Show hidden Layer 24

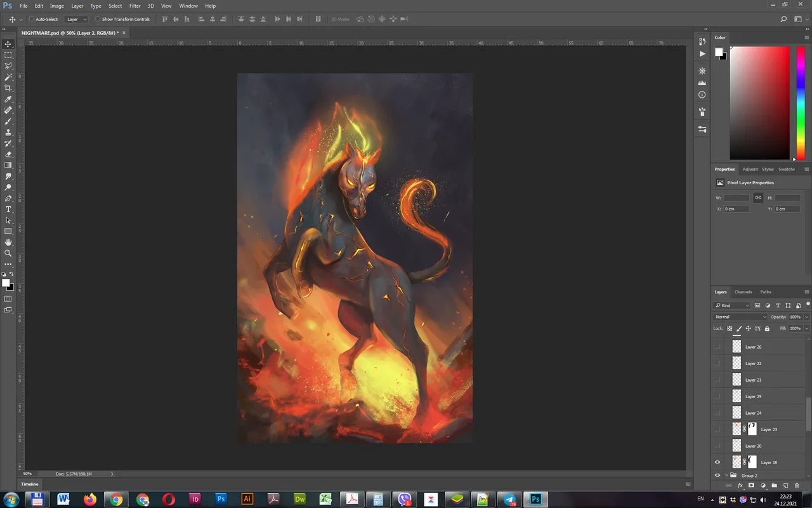point(717,413)
